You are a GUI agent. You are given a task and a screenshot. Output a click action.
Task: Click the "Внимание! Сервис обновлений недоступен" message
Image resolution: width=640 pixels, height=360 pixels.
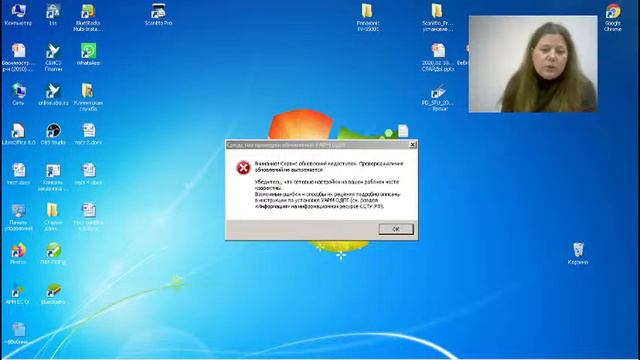[x=329, y=166]
